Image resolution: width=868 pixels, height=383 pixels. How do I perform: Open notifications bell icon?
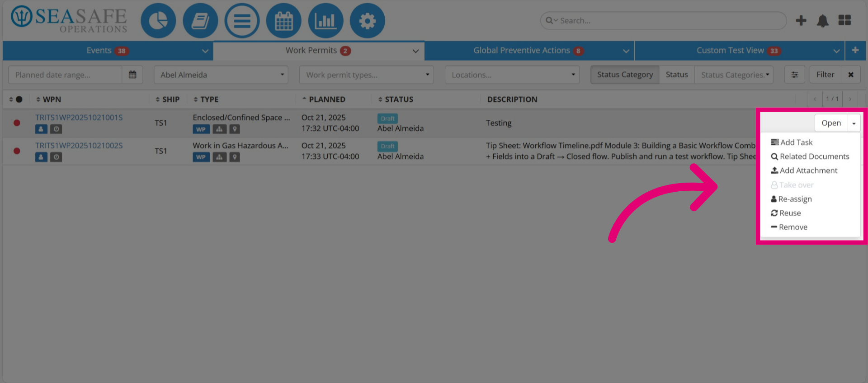tap(823, 20)
